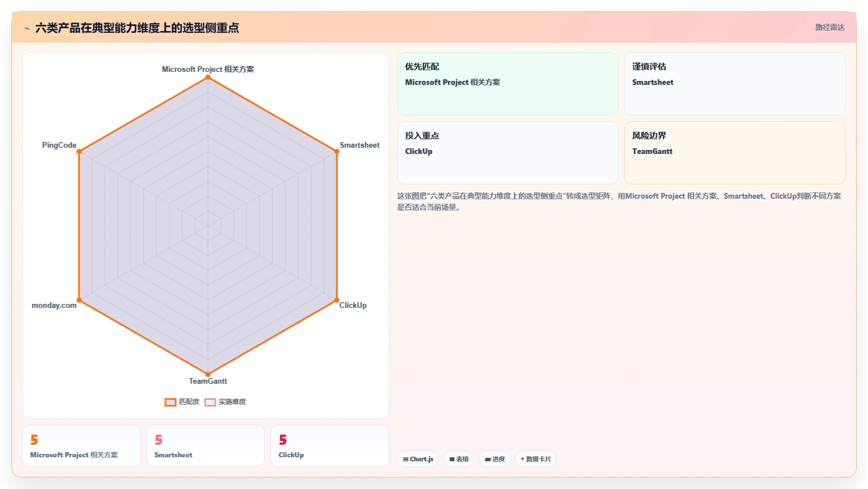The height and width of the screenshot is (489, 868).
Task: Toggle the 实施难度 legend swatch
Action: pyautogui.click(x=210, y=402)
